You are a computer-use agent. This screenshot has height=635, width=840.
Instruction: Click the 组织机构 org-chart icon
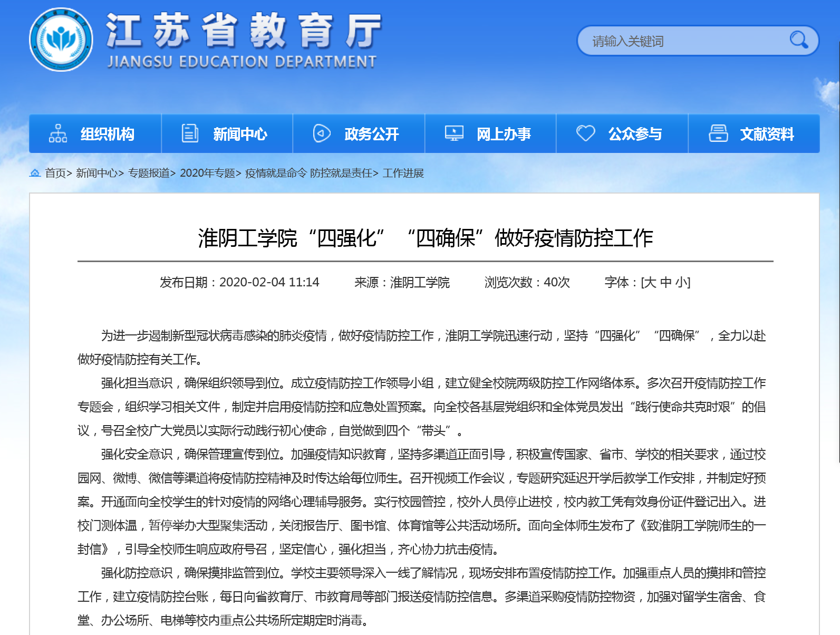click(58, 133)
